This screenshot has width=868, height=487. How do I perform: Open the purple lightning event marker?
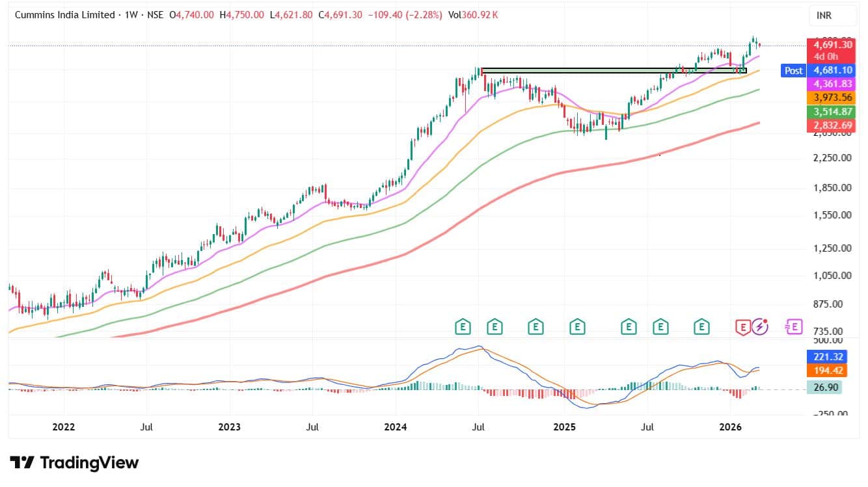760,326
